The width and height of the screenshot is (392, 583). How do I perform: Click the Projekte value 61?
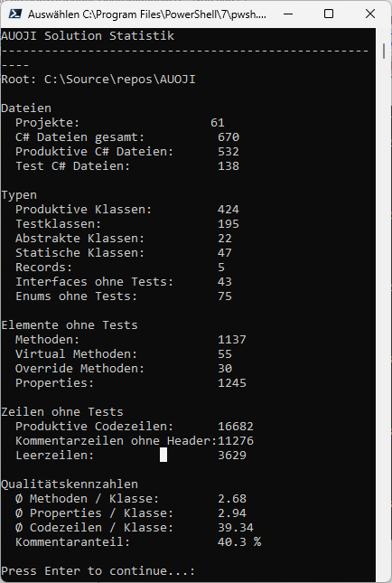[x=218, y=123]
